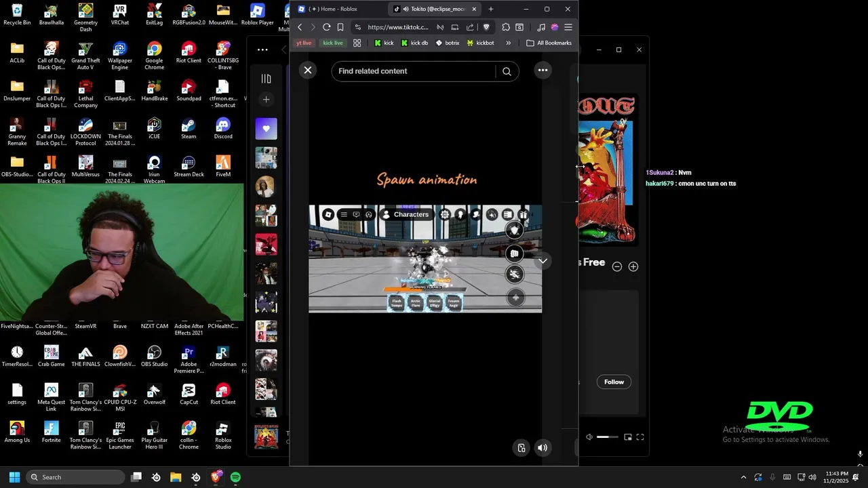This screenshot has height=488, width=868.
Task: Adjust the volume slider in background player
Action: point(607,437)
